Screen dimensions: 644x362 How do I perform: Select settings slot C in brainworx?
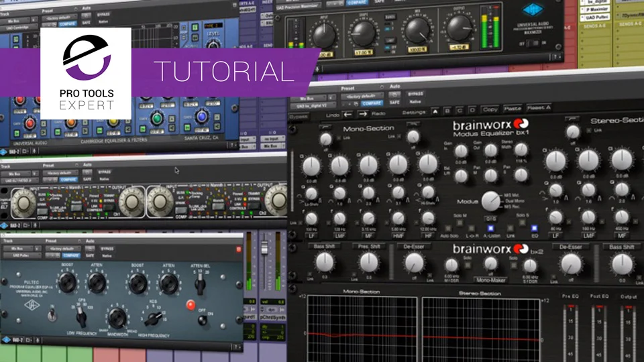tap(460, 111)
